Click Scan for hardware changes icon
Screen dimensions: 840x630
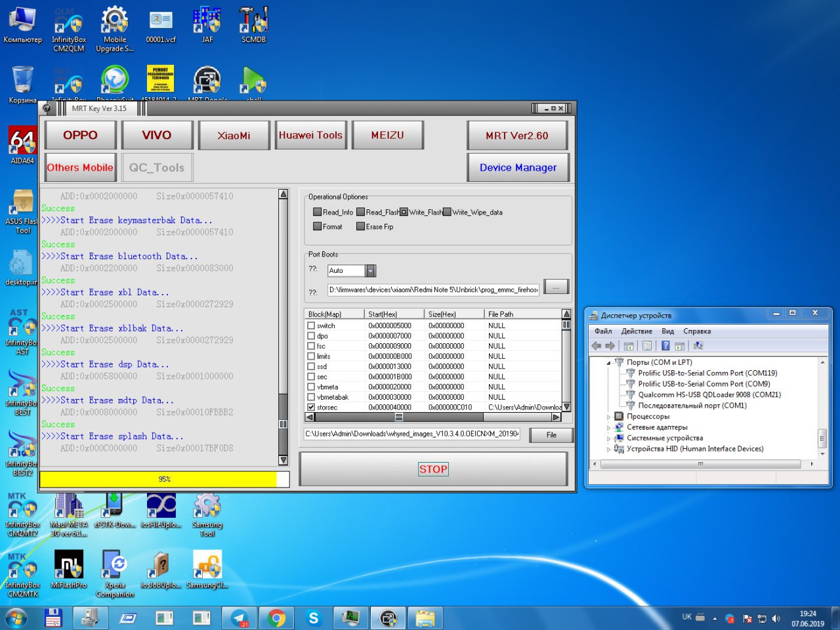tap(698, 346)
